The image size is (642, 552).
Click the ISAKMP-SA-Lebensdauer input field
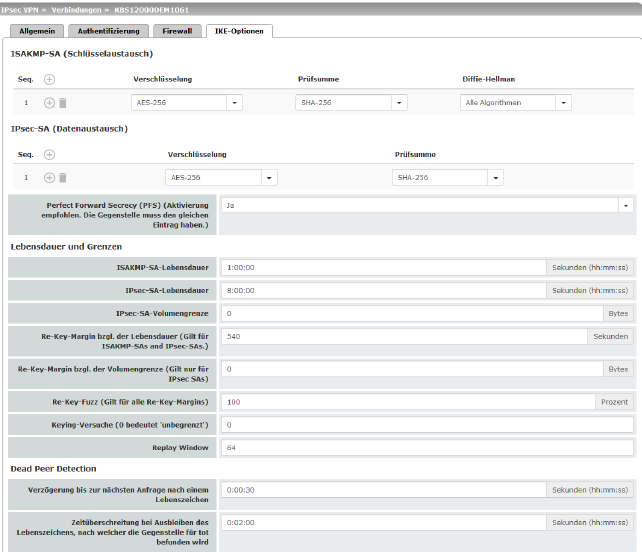click(383, 268)
